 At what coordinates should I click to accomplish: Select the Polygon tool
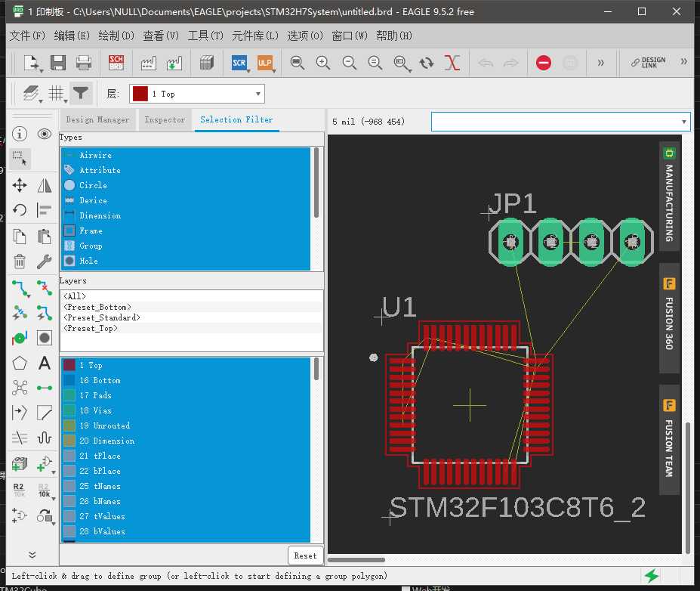tap(20, 363)
